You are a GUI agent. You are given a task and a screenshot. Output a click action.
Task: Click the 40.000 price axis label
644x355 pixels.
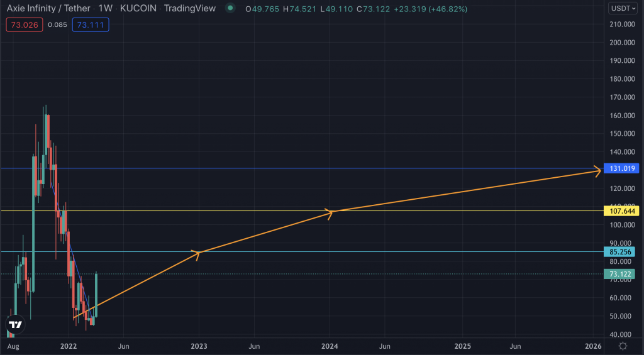(x=620, y=334)
